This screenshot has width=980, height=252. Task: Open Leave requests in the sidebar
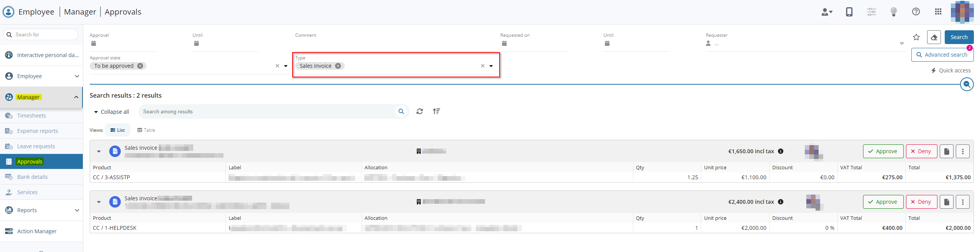(36, 146)
